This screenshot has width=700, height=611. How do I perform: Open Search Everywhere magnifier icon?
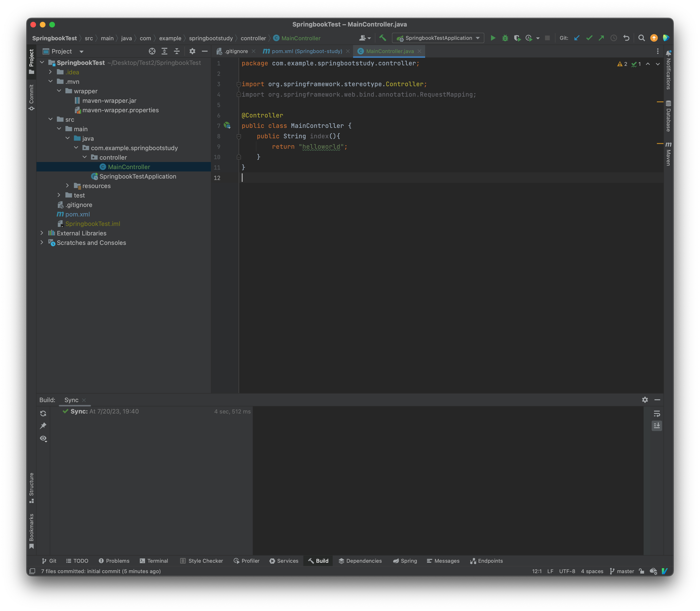[641, 38]
